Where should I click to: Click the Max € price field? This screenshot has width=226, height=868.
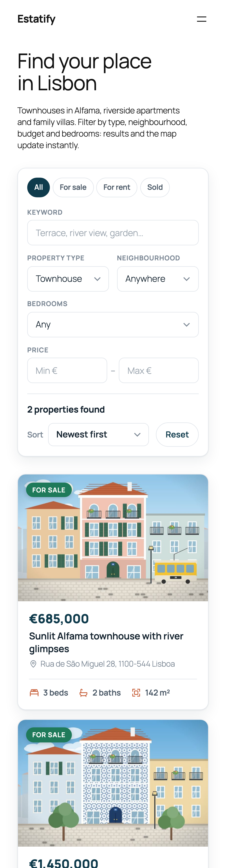tap(159, 371)
